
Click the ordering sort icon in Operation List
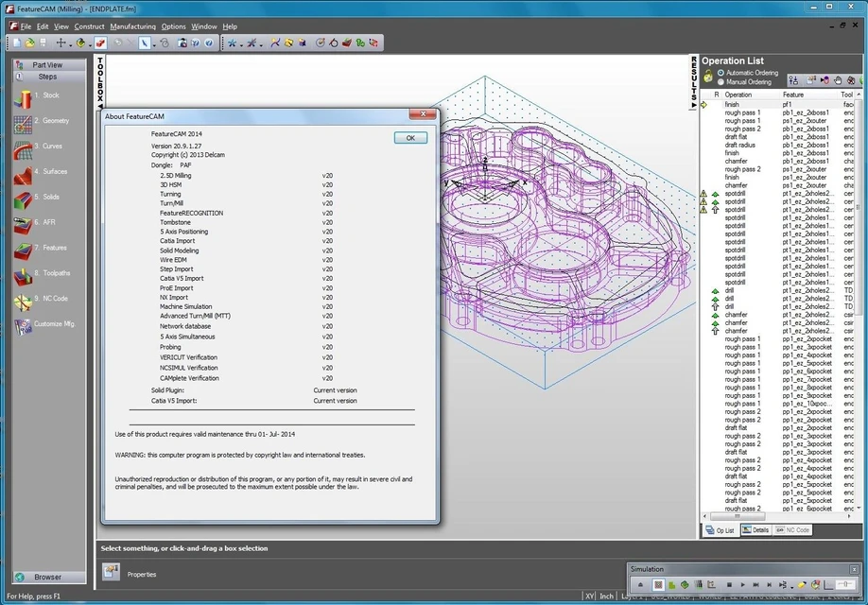(794, 80)
